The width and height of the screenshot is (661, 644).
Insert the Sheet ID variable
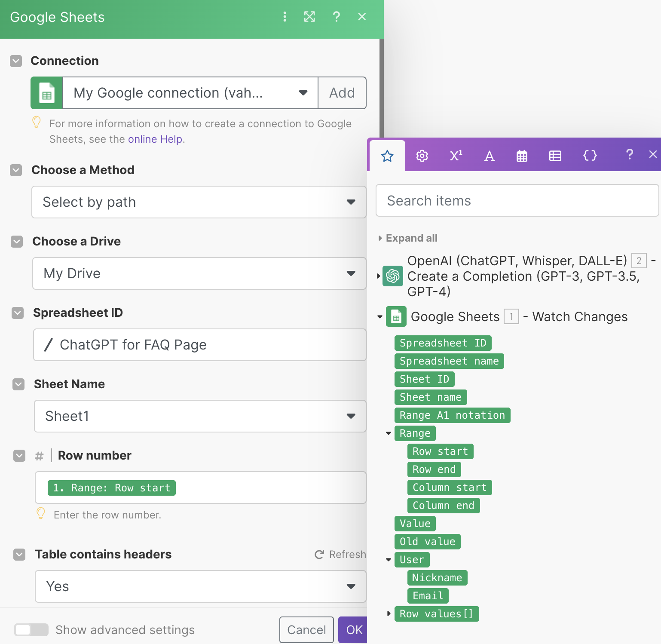point(425,379)
